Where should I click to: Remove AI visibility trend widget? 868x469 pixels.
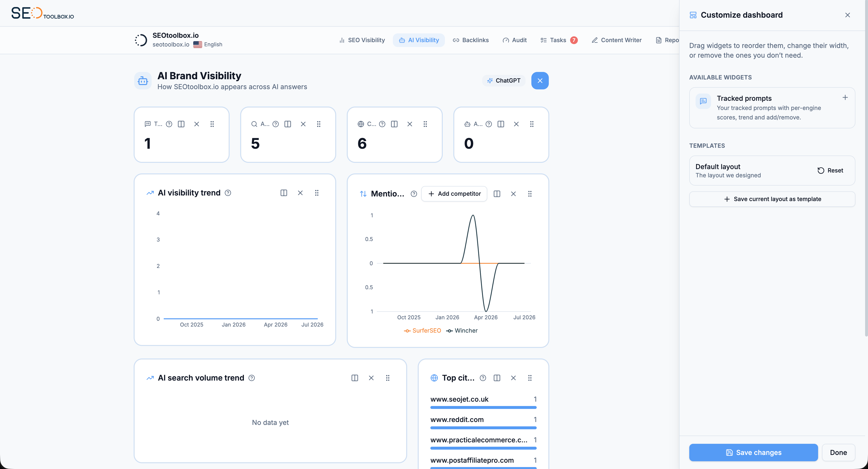point(300,193)
